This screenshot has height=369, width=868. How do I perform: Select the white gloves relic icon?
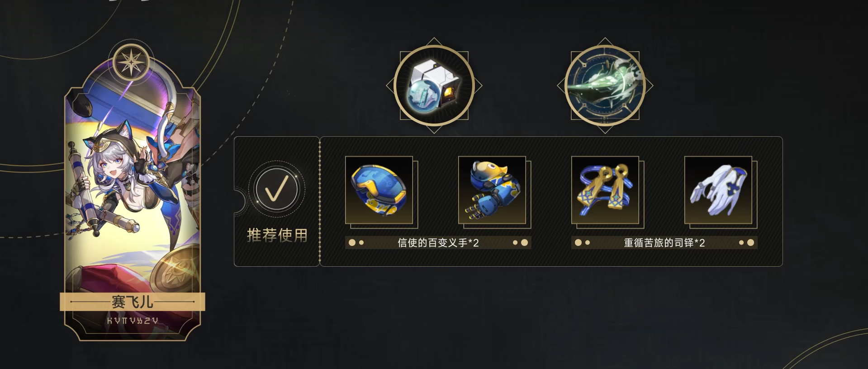coord(718,190)
